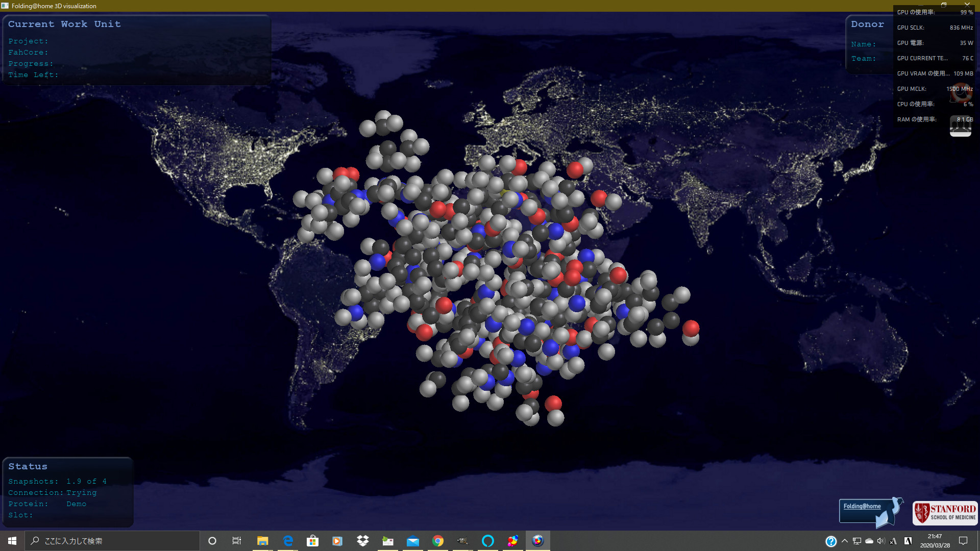The width and height of the screenshot is (980, 551).
Task: Click the Cortana circle button
Action: pos(212,541)
